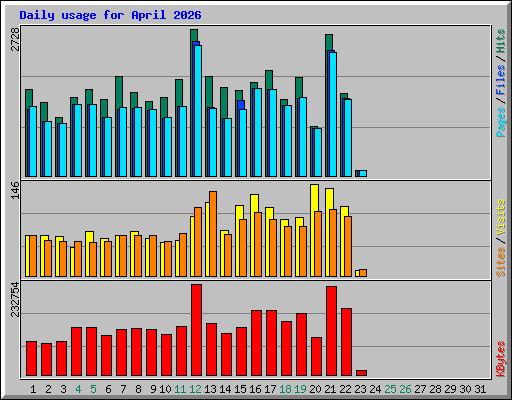The height and width of the screenshot is (400, 512).
Task: Click the red KBytes bar for day 22
Action: click(x=346, y=342)
